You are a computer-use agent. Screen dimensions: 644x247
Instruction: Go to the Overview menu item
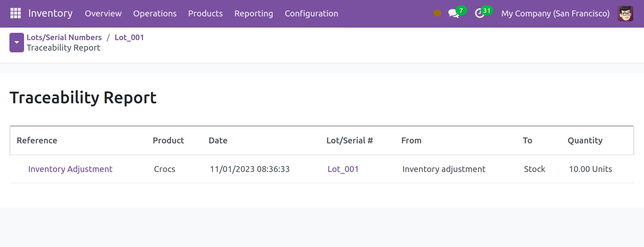click(103, 14)
